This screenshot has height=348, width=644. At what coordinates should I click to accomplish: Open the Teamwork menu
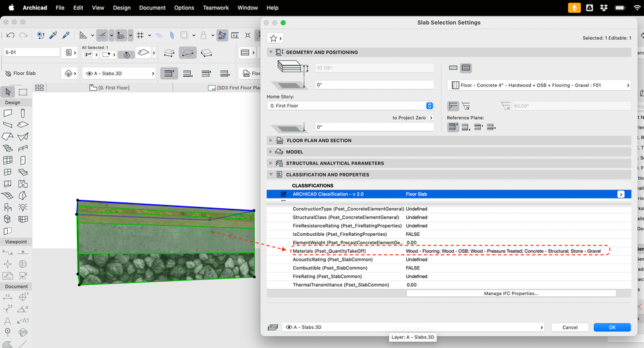(x=215, y=8)
